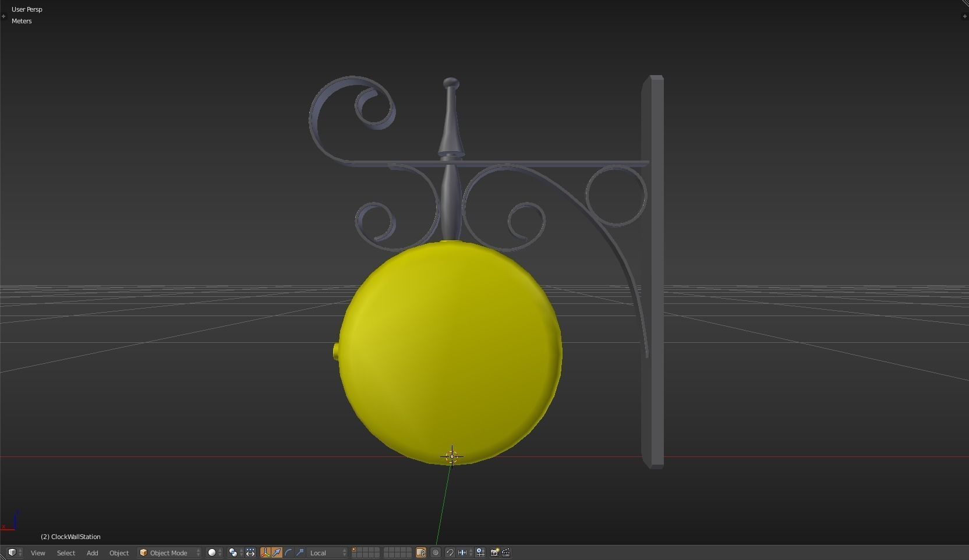Click the 'Meters' unit label

click(x=22, y=21)
